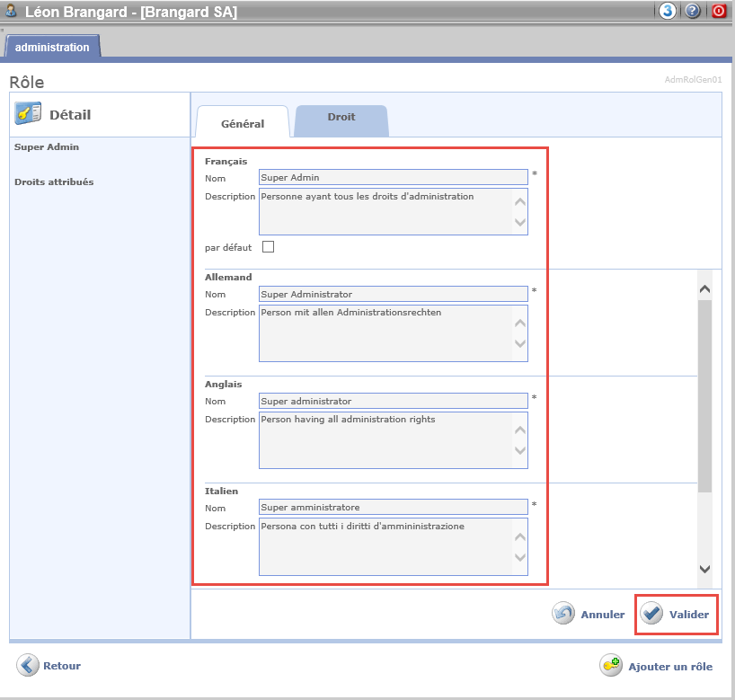Open help via the question mark icon
The image size is (735, 700).
(693, 12)
